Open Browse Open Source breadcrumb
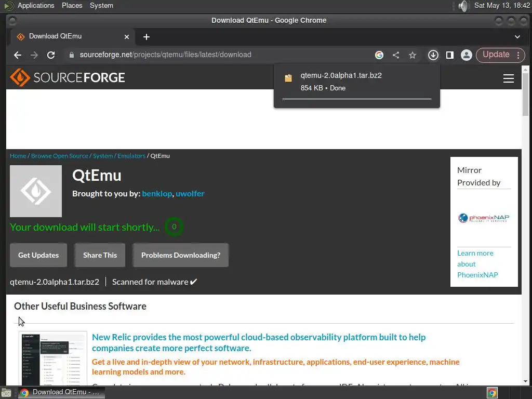Screen dimensions: 532x399 [60, 156]
